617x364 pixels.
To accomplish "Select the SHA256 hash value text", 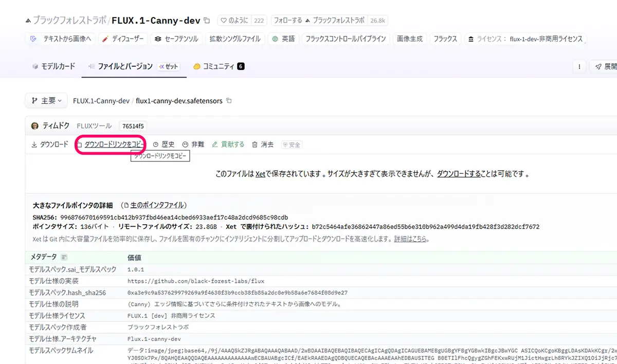I will [x=174, y=217].
